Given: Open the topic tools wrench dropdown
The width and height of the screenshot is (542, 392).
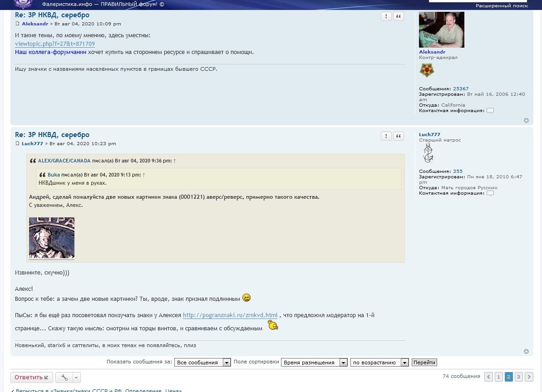Looking at the screenshot, I should click(x=68, y=377).
